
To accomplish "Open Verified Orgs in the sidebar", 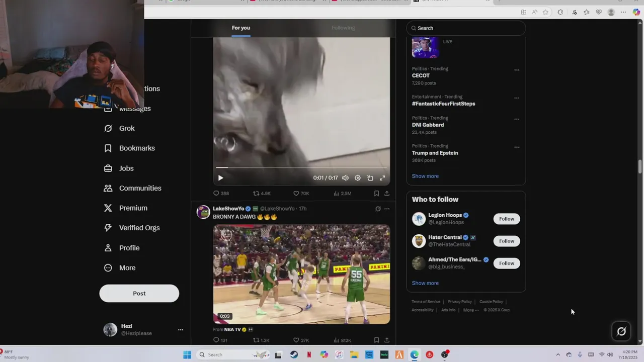I will pyautogui.click(x=131, y=228).
